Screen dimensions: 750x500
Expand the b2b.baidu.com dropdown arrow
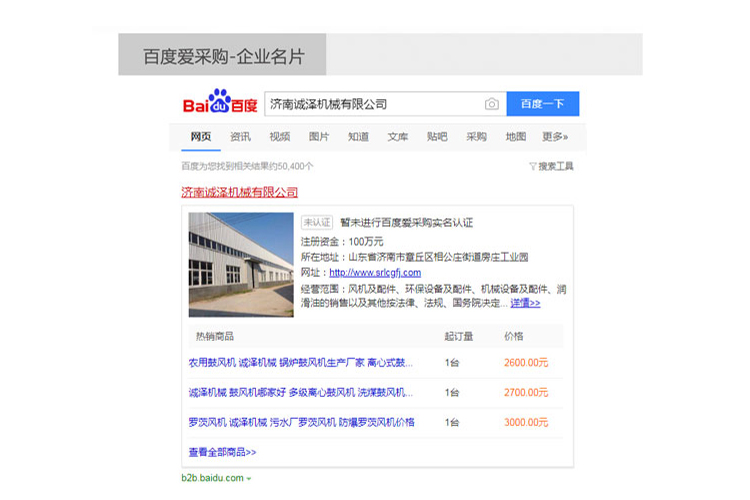249,479
